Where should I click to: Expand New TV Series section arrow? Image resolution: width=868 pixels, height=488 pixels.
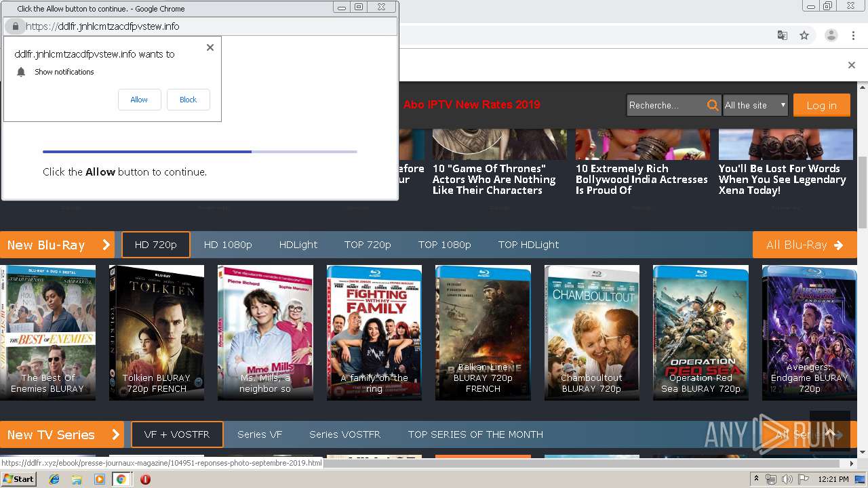click(x=115, y=434)
